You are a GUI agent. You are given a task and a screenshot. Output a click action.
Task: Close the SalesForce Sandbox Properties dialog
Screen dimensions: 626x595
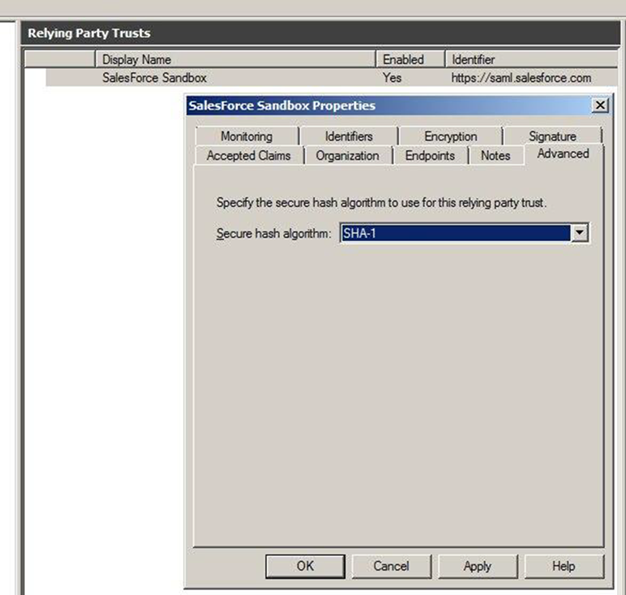point(600,105)
